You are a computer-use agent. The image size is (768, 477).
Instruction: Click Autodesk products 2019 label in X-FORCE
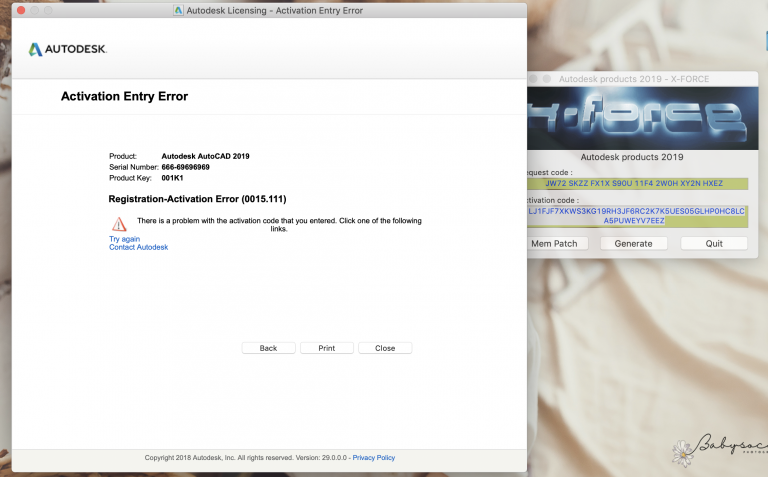click(632, 157)
